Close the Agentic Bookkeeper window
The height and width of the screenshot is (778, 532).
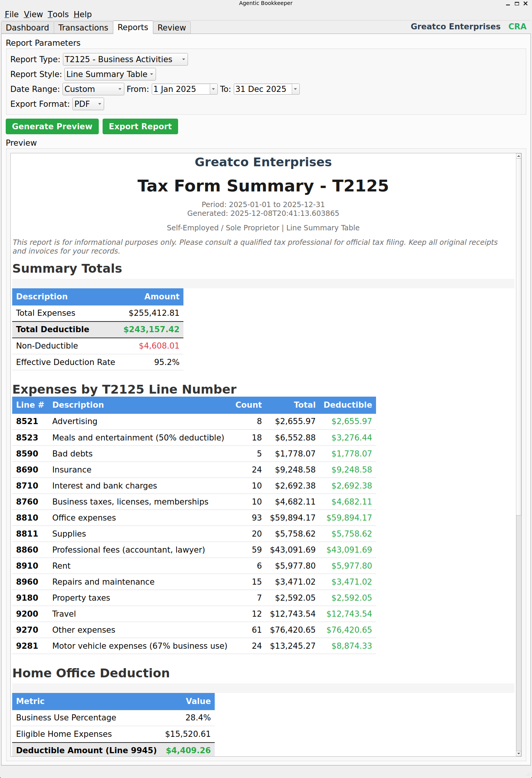(526, 3)
